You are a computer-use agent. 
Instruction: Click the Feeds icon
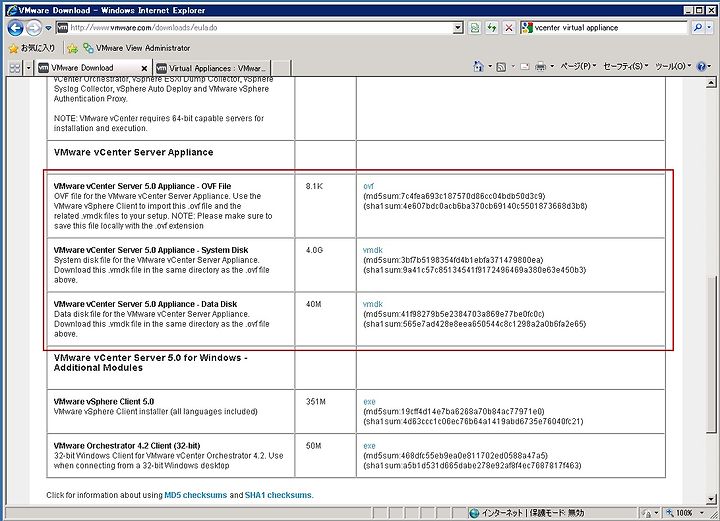501,67
